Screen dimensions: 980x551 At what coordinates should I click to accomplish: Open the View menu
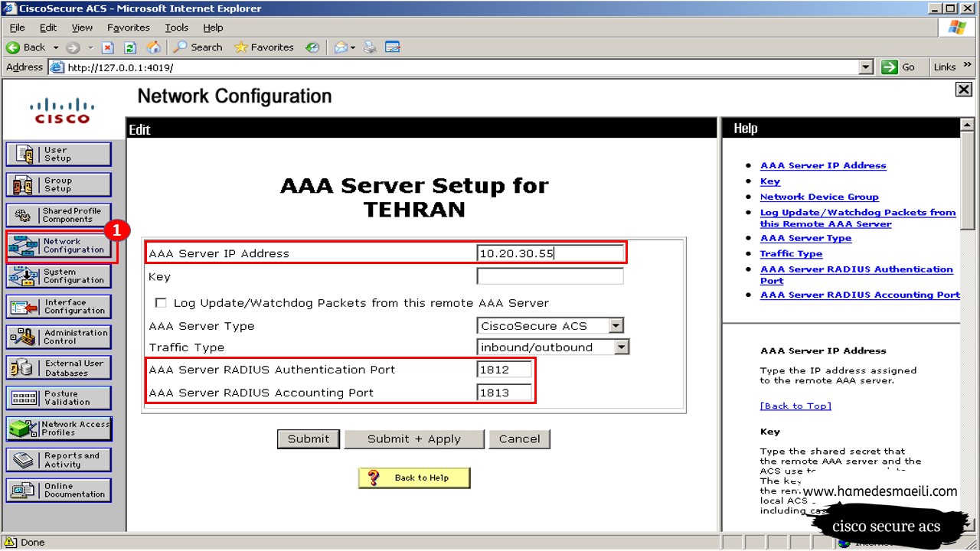point(82,28)
